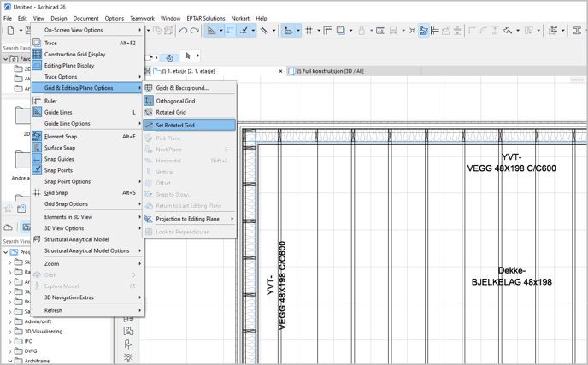Viewport: 588px width, 365px height.
Task: Close the 1. etasje tab
Action: [280, 71]
